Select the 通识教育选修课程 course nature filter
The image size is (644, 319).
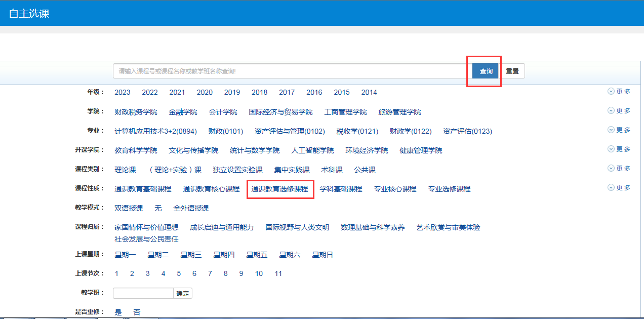[279, 189]
